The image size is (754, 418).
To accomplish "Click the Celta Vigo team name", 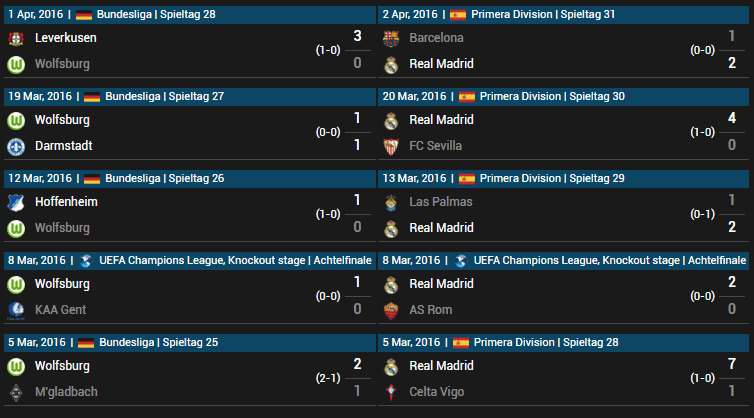I will point(437,392).
